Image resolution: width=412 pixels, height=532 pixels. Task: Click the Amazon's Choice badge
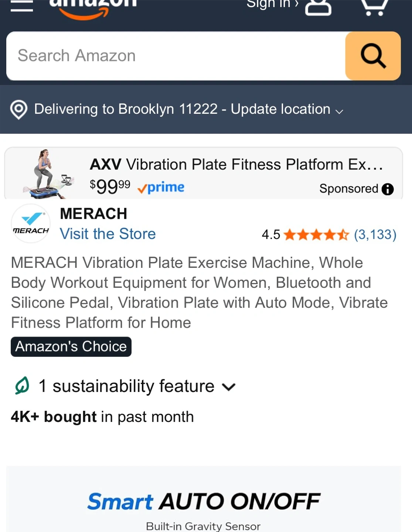pos(71,347)
